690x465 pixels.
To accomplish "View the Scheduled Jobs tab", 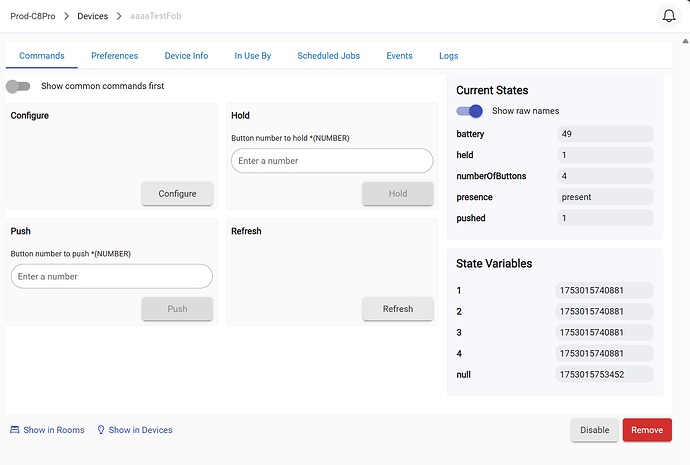I will (x=328, y=56).
